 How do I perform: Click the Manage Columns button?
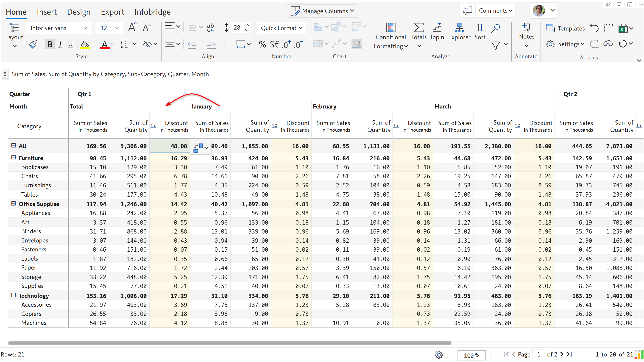tap(322, 11)
